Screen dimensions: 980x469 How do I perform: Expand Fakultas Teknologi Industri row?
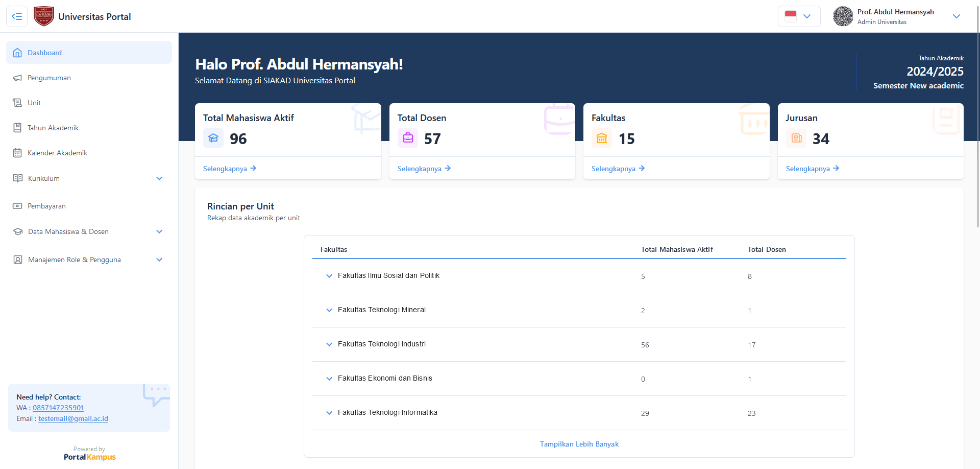coord(329,344)
